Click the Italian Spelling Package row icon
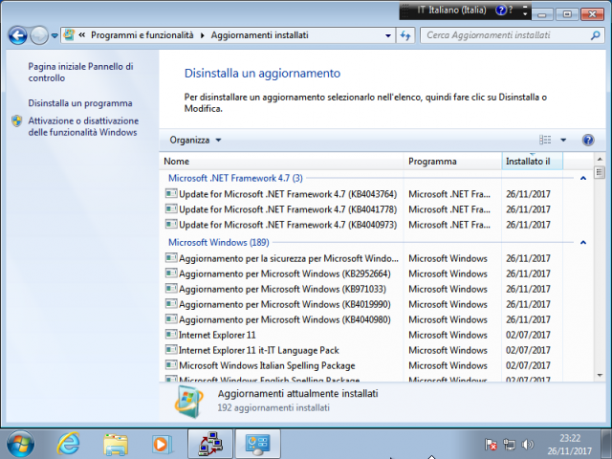The width and height of the screenshot is (612, 459). click(171, 365)
